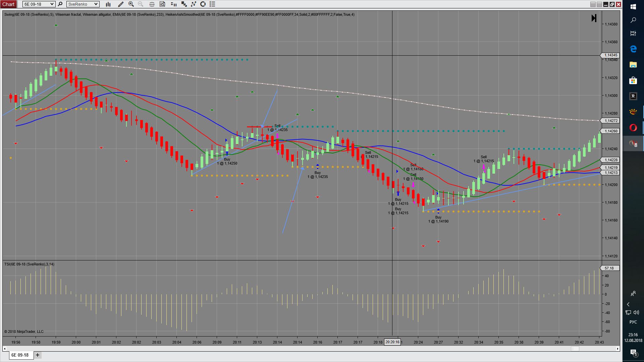Click the 1,14228 price marker

(610, 160)
